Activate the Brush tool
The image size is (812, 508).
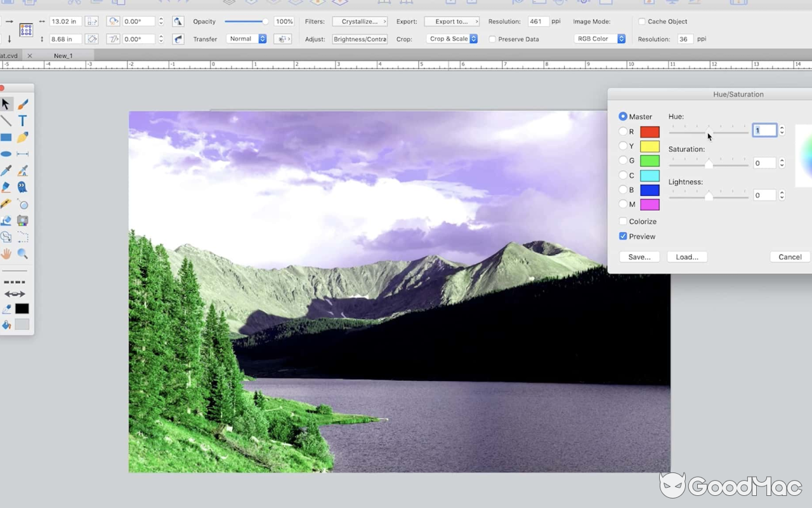point(23,104)
